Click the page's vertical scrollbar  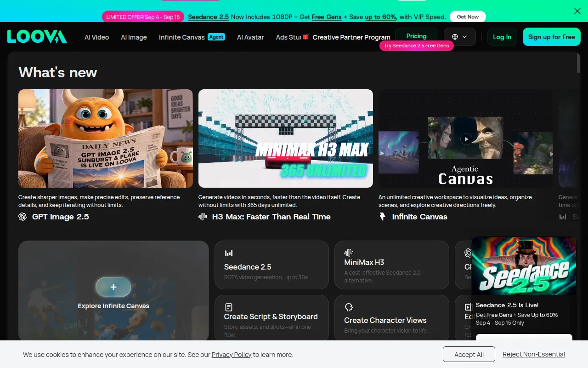tap(578, 63)
